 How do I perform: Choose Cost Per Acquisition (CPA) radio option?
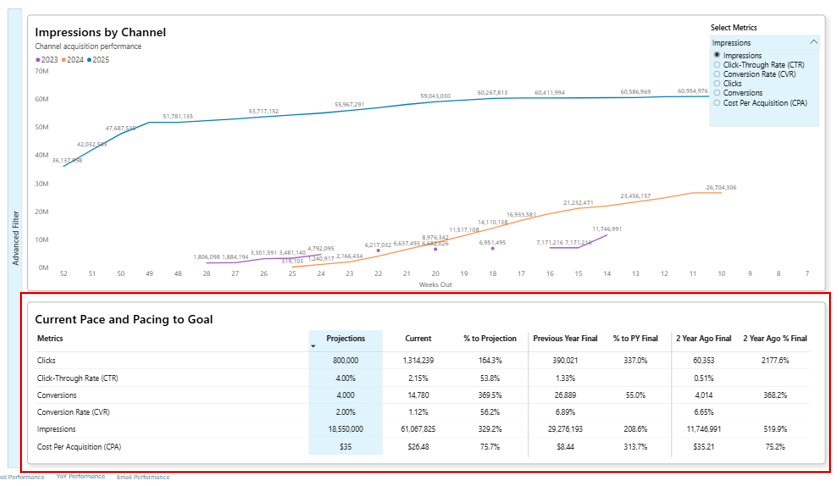coord(717,103)
